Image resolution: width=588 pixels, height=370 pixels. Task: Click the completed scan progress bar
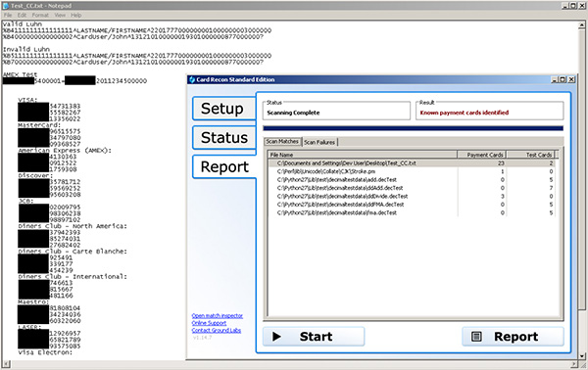pyautogui.click(x=413, y=128)
